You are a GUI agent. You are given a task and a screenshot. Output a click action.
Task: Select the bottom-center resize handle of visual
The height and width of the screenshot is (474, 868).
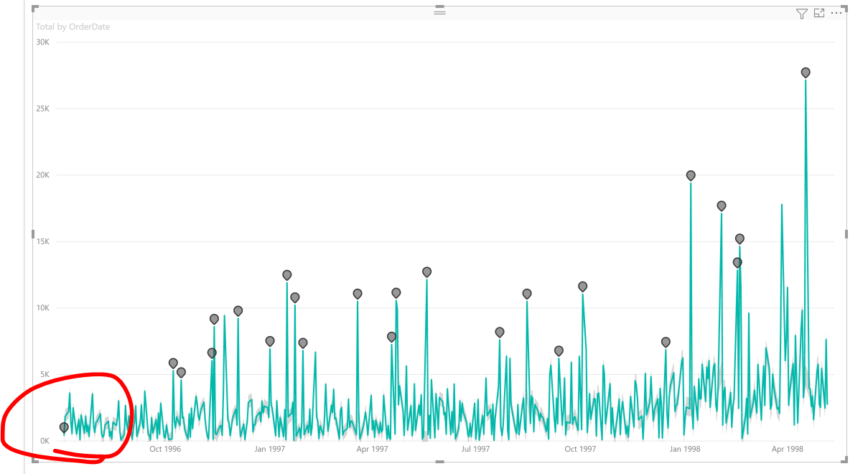pos(439,461)
